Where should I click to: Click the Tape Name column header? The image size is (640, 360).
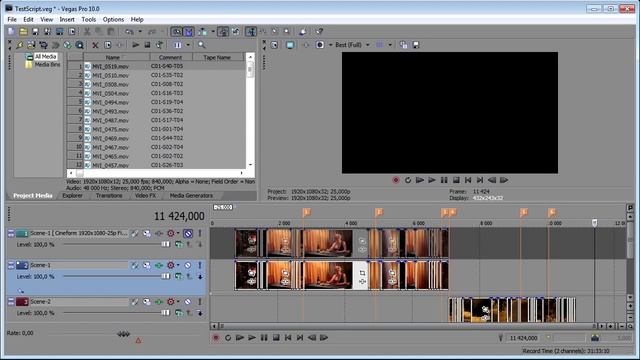218,57
